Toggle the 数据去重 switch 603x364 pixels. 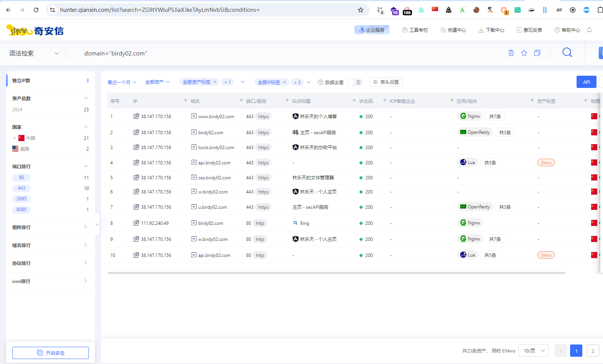(355, 82)
